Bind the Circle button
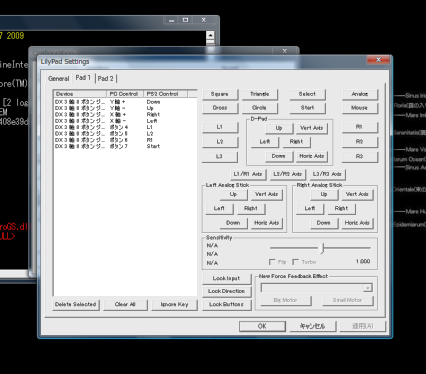The image size is (426, 374). click(260, 108)
